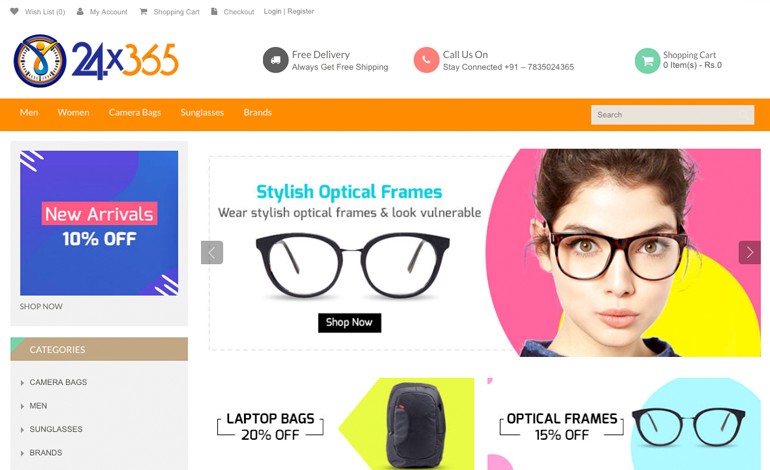
Task: Click the top-bar Shopping Cart icon
Action: click(143, 11)
